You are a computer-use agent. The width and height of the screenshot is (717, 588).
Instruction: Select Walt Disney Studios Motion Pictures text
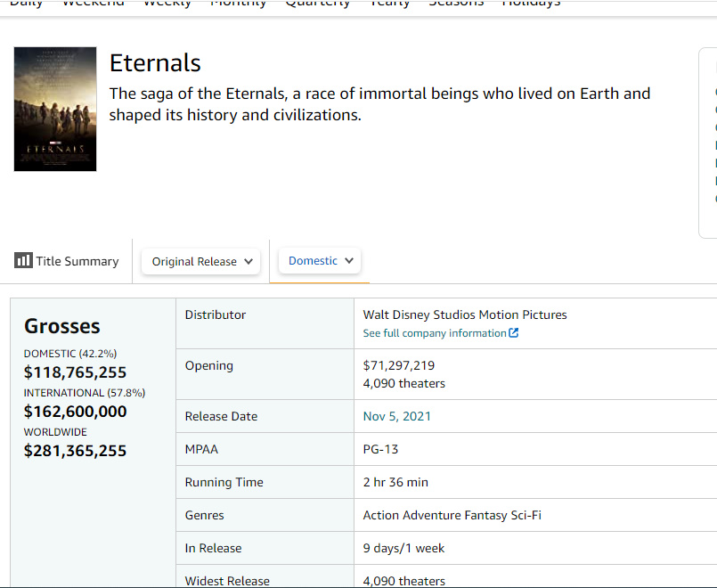tap(465, 314)
